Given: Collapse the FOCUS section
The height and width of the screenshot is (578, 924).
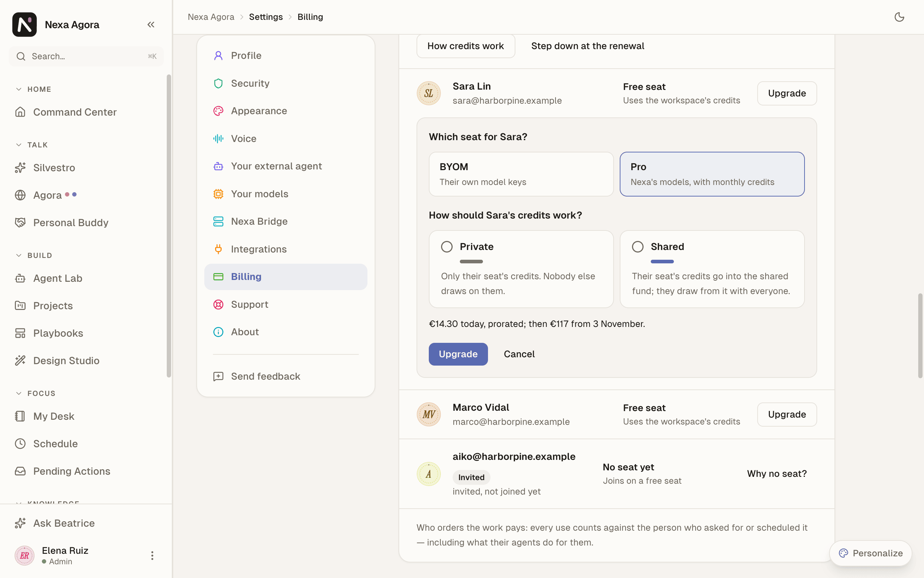Looking at the screenshot, I should 19,394.
